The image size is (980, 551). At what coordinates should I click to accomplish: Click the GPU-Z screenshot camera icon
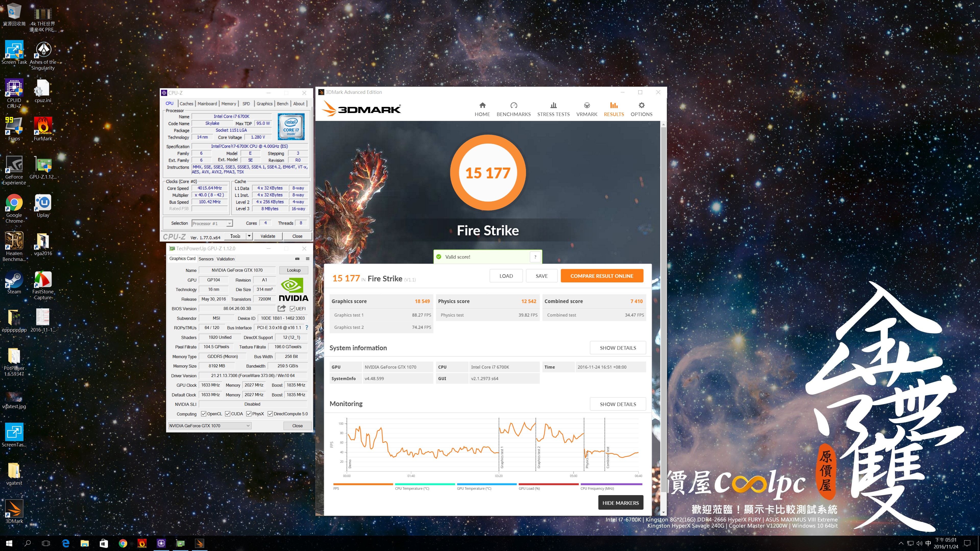click(x=297, y=259)
